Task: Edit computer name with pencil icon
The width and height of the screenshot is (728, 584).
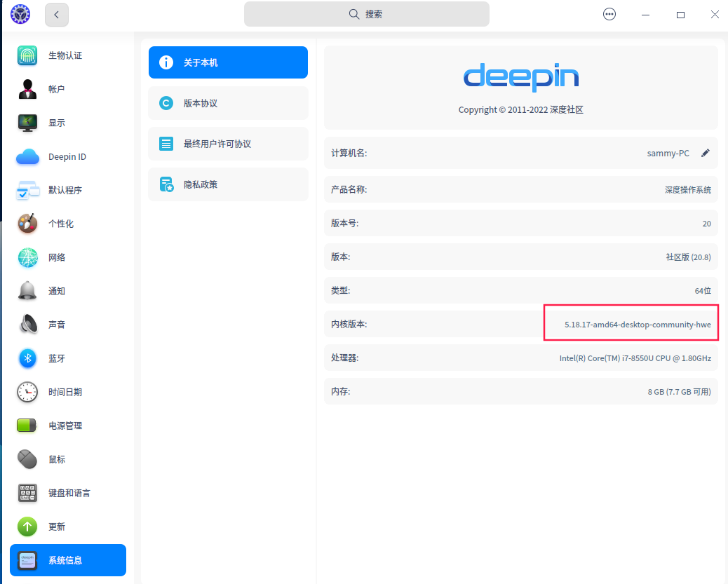Action: (706, 154)
